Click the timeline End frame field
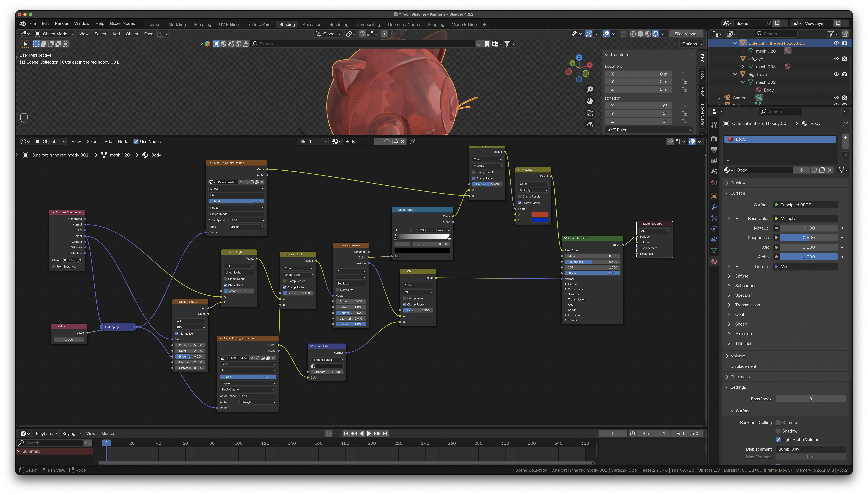Viewport: 868px width, 495px height. click(687, 434)
